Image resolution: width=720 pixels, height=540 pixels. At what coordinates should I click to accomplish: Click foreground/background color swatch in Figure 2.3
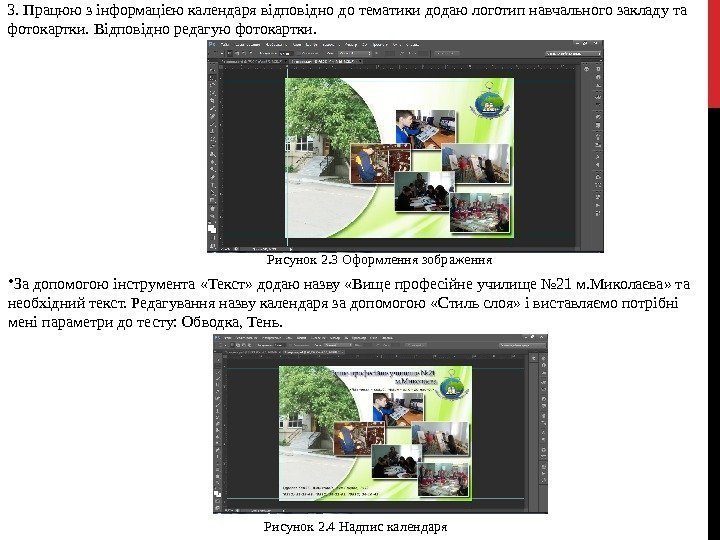[212, 228]
